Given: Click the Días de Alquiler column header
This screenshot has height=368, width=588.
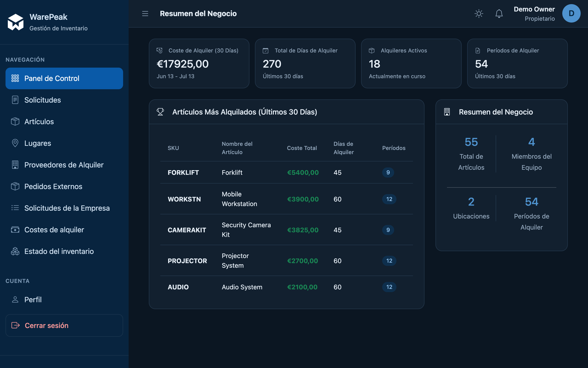Looking at the screenshot, I should (x=344, y=148).
